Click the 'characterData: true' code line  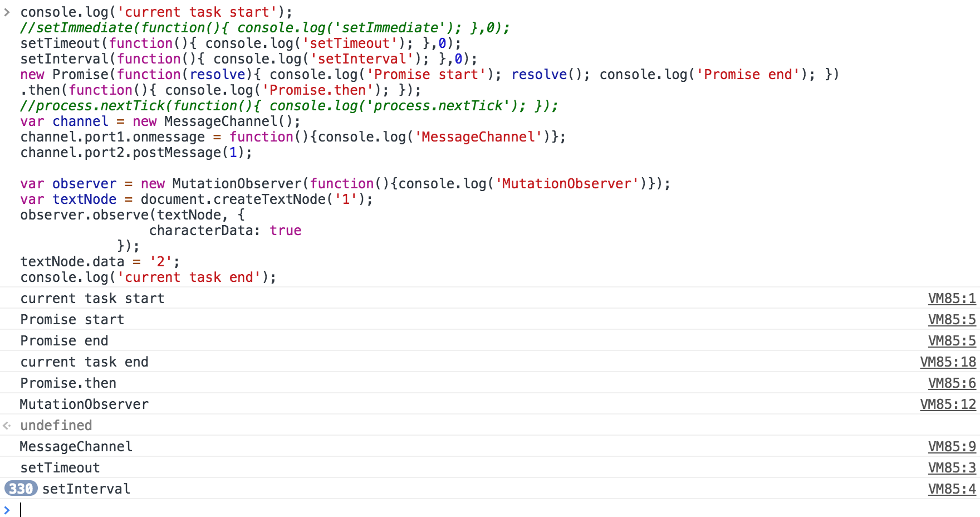(225, 231)
